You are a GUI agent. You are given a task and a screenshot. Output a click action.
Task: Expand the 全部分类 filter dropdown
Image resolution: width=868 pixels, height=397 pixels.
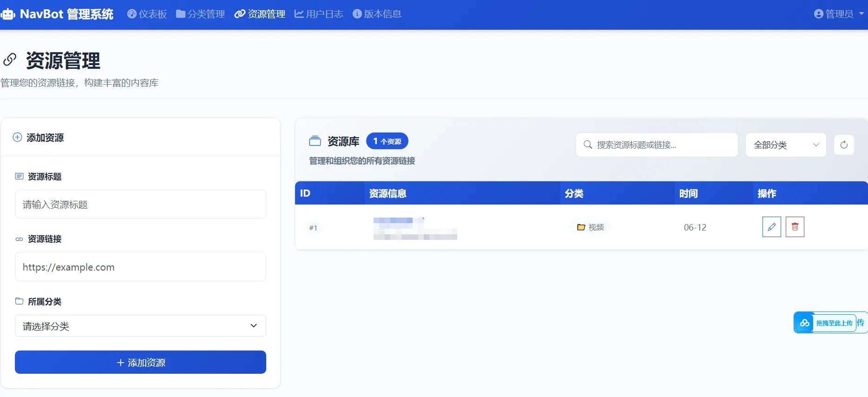(785, 145)
